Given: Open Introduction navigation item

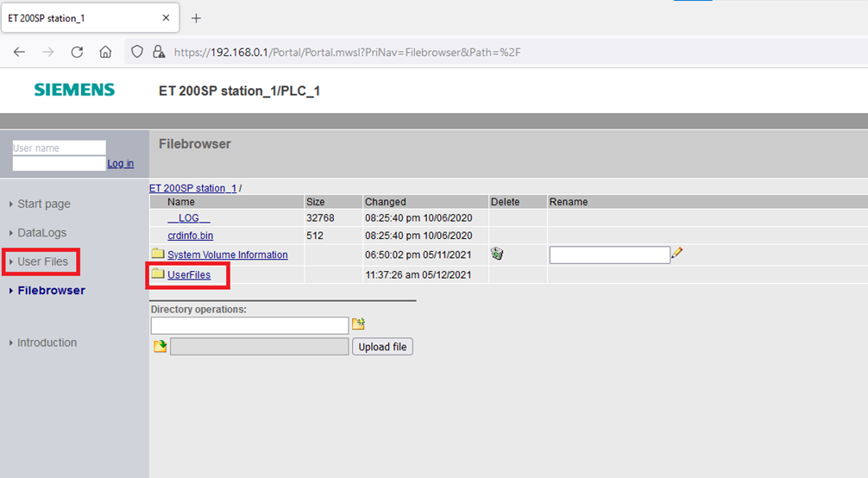Looking at the screenshot, I should pyautogui.click(x=47, y=343).
